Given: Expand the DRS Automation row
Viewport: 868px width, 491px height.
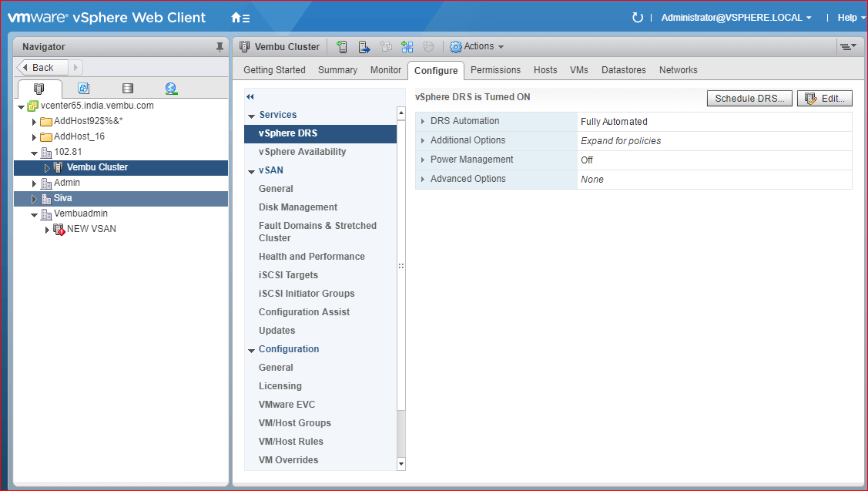Looking at the screenshot, I should pos(423,121).
